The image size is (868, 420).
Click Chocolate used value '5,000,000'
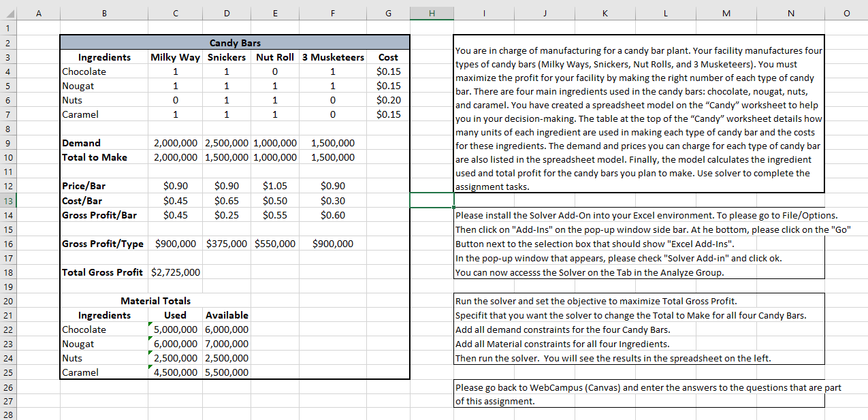tap(176, 329)
